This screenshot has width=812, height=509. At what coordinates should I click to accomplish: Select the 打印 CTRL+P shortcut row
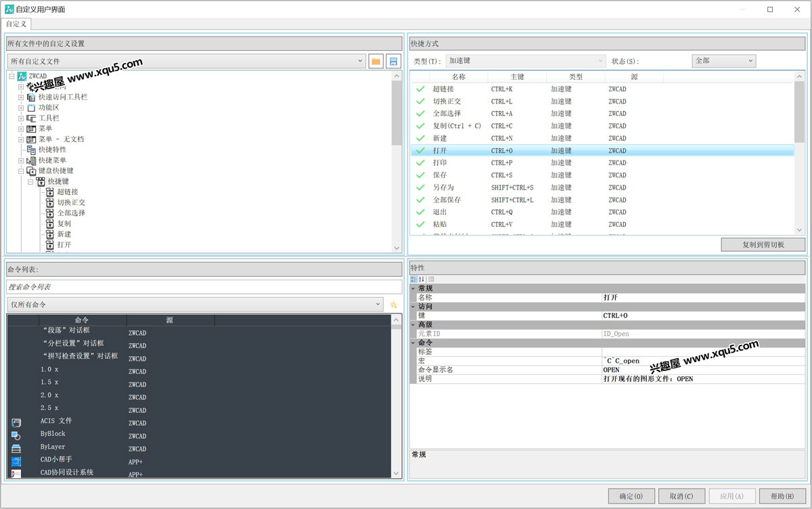tap(602, 162)
